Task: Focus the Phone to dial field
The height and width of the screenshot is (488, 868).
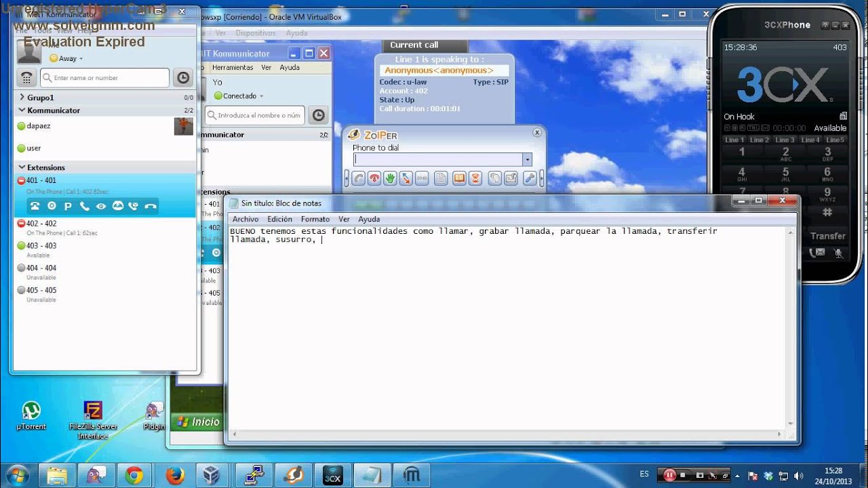Action: (x=437, y=159)
